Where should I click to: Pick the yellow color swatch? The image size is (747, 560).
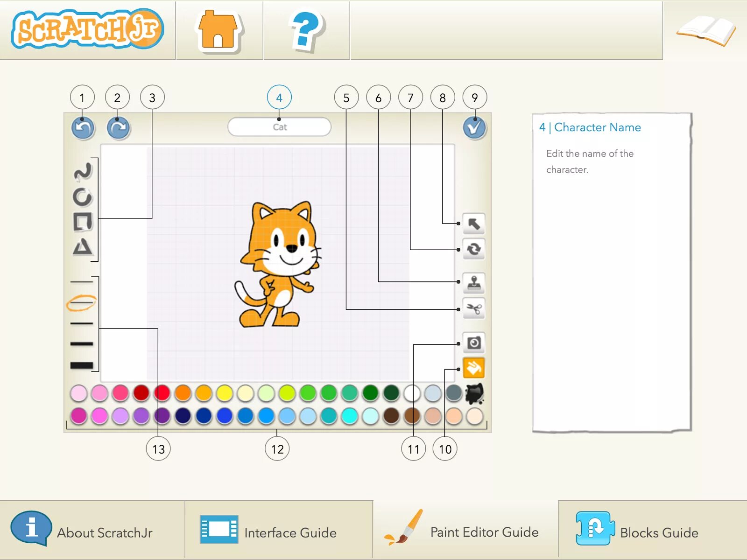point(225,393)
